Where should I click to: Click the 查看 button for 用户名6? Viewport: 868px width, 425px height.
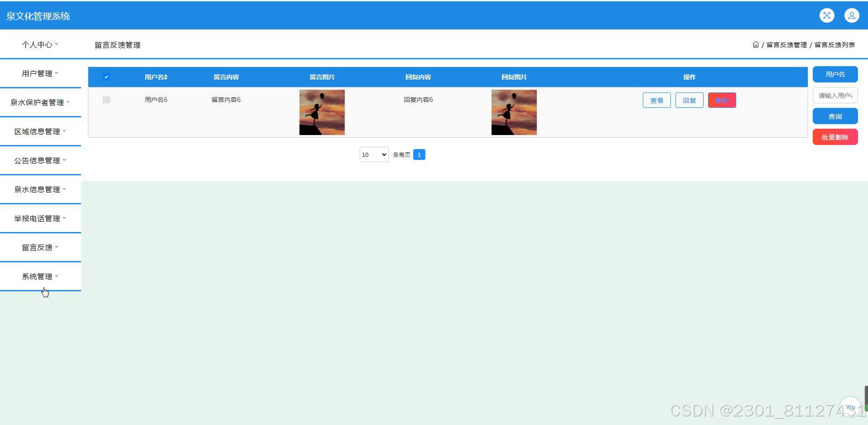click(656, 100)
